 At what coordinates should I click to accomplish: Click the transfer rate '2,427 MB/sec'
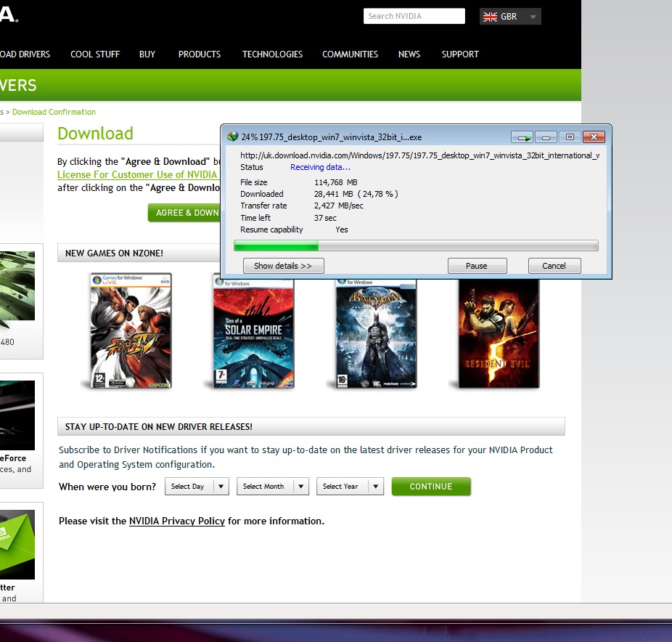tap(339, 206)
